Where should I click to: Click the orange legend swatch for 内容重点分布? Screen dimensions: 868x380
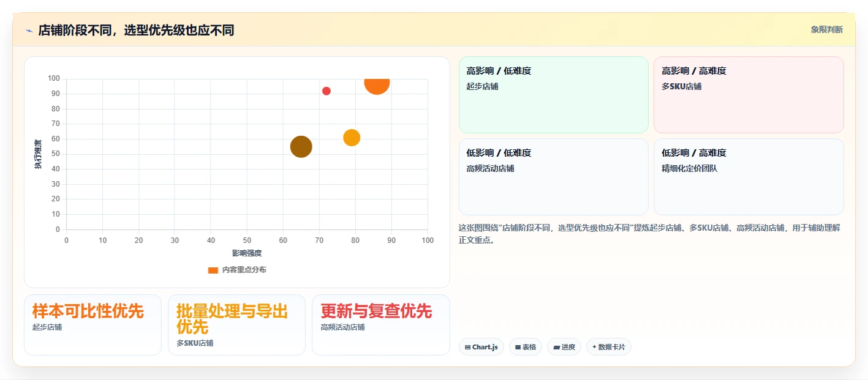point(213,270)
